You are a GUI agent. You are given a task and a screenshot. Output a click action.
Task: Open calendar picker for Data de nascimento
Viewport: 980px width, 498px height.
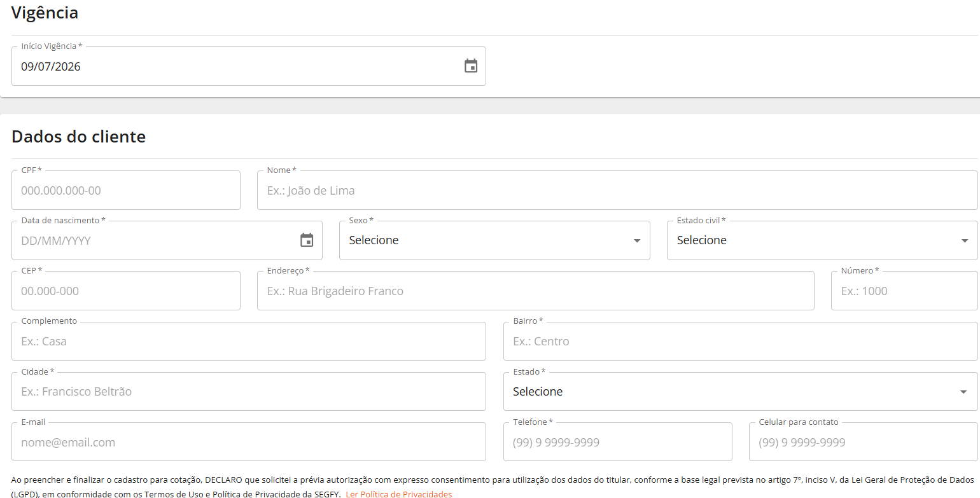point(307,240)
